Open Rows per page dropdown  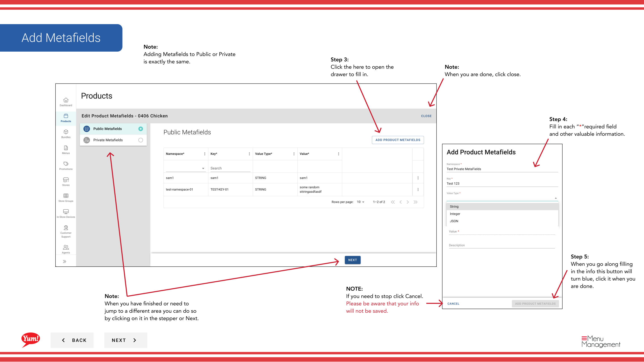pyautogui.click(x=360, y=202)
